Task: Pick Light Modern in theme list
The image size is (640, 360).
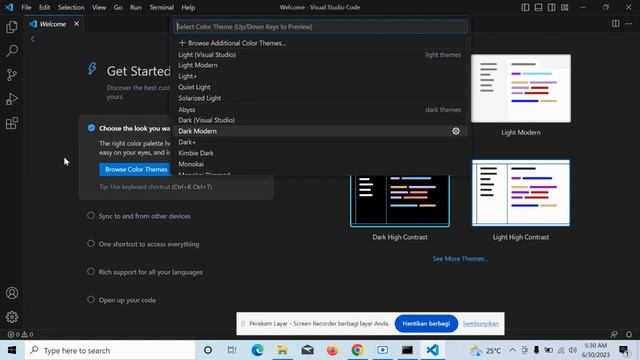Action: (320, 65)
